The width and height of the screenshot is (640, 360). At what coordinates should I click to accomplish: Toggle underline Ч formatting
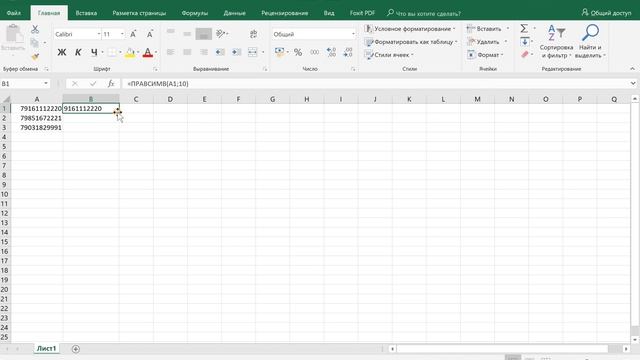(94, 52)
